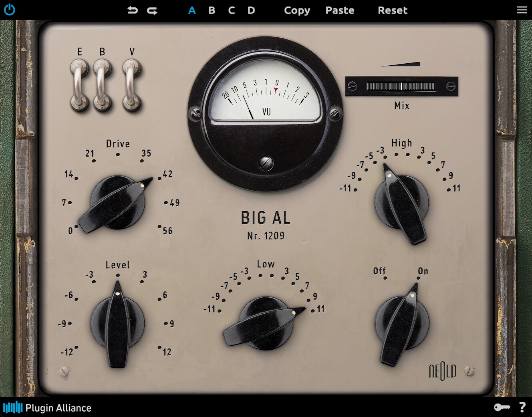532x417 pixels.
Task: Click the Drive knob
Action: click(117, 203)
